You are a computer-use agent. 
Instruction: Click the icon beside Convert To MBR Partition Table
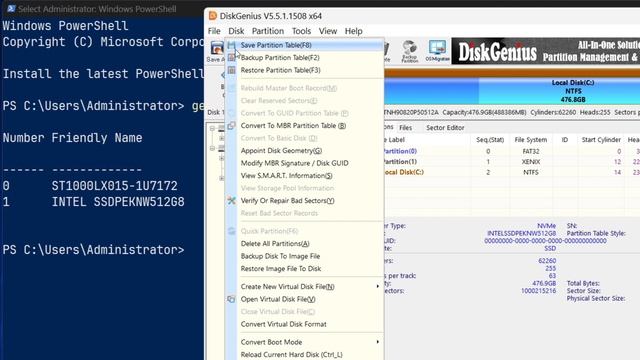click(231, 126)
